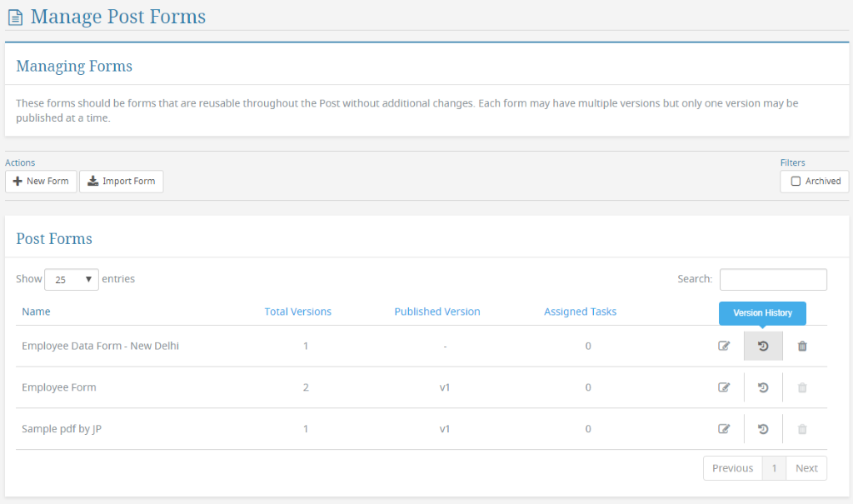
Task: Sort table by Published Version column
Action: coord(437,312)
